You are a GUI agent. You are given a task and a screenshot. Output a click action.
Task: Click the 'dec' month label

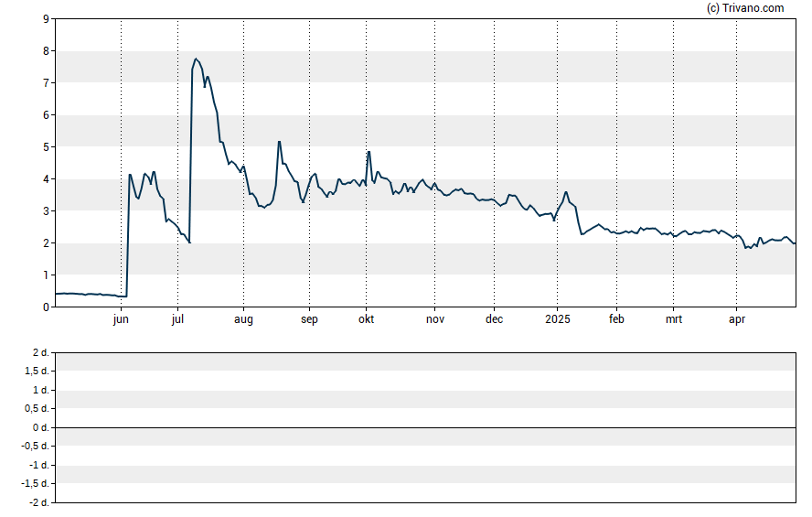494,319
